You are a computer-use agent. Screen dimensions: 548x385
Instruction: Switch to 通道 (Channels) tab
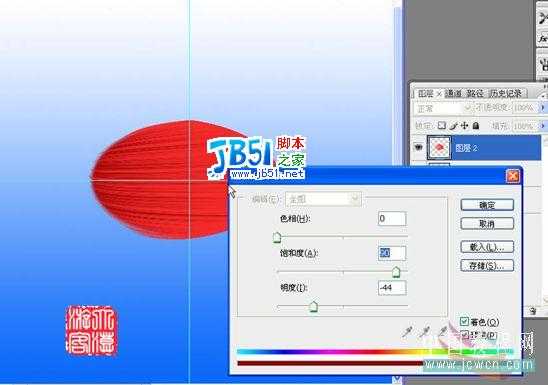pyautogui.click(x=454, y=93)
